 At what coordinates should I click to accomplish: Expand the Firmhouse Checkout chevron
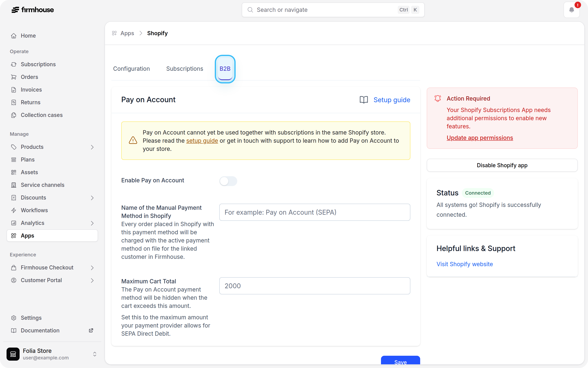pos(92,268)
